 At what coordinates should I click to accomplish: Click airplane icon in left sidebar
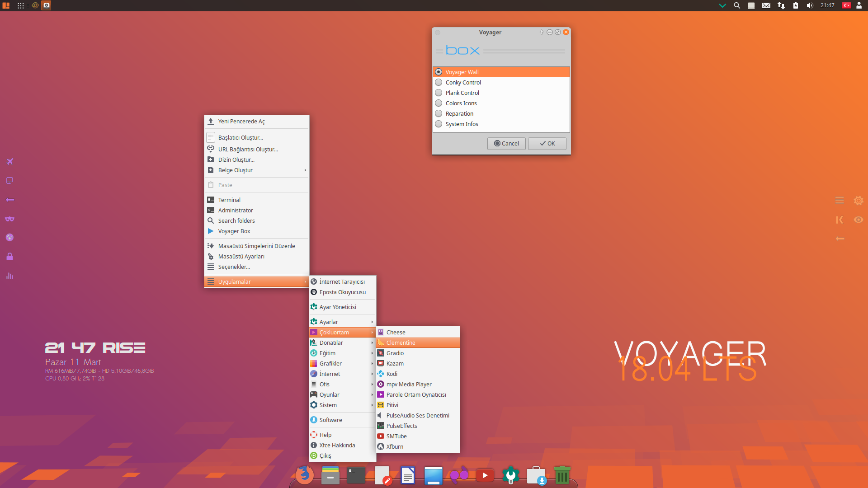9,161
